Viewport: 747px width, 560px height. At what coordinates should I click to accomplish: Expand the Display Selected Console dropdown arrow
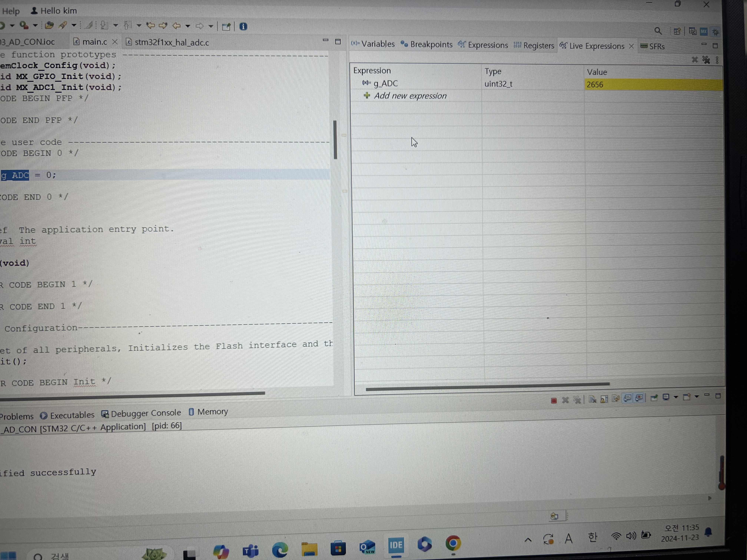[676, 397]
